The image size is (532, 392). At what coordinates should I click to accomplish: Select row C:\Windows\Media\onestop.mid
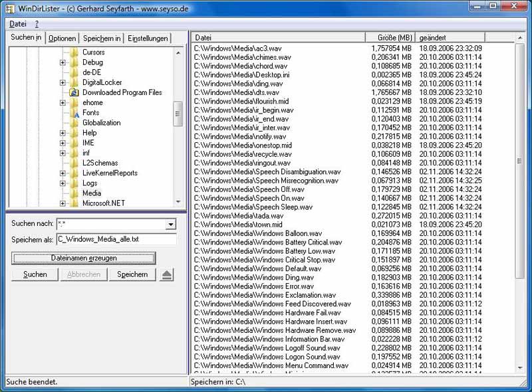click(x=338, y=146)
